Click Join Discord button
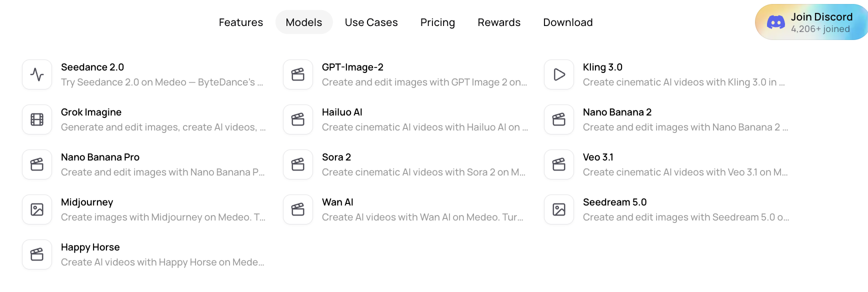This screenshot has height=292, width=868. point(811,22)
